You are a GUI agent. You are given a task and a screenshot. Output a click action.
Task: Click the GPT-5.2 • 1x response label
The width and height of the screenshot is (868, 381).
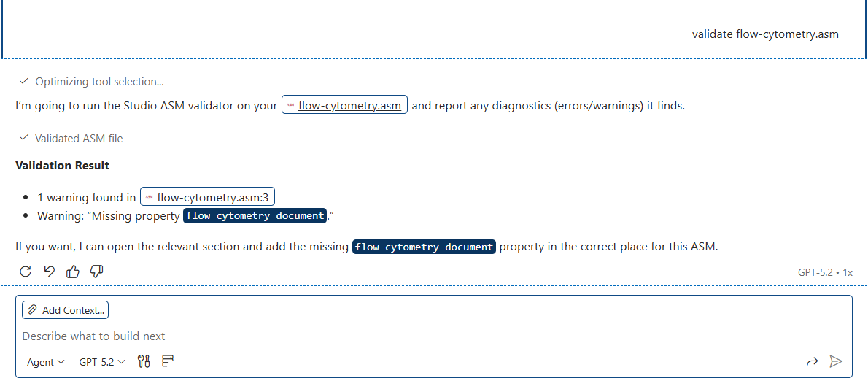(x=825, y=272)
